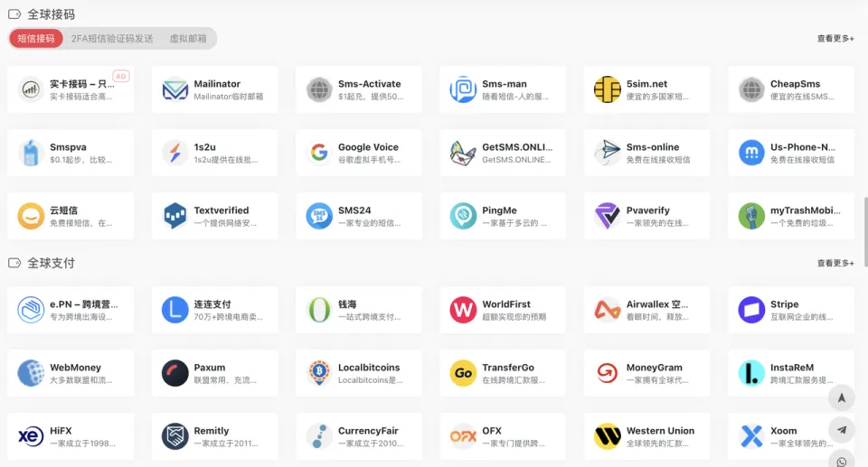
Task: Click the Localbitcoins pin icon
Action: coord(319,373)
